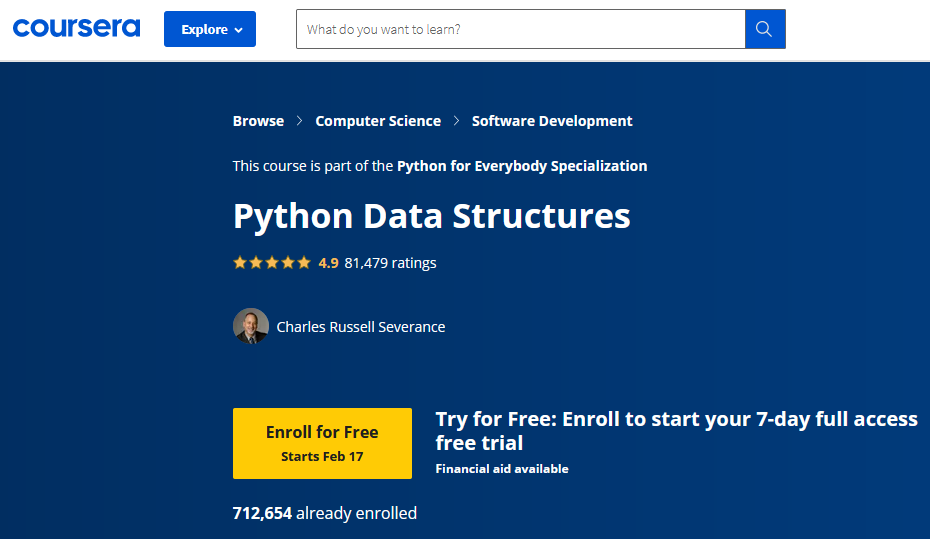
Task: View the 81,479 ratings
Action: pos(390,263)
